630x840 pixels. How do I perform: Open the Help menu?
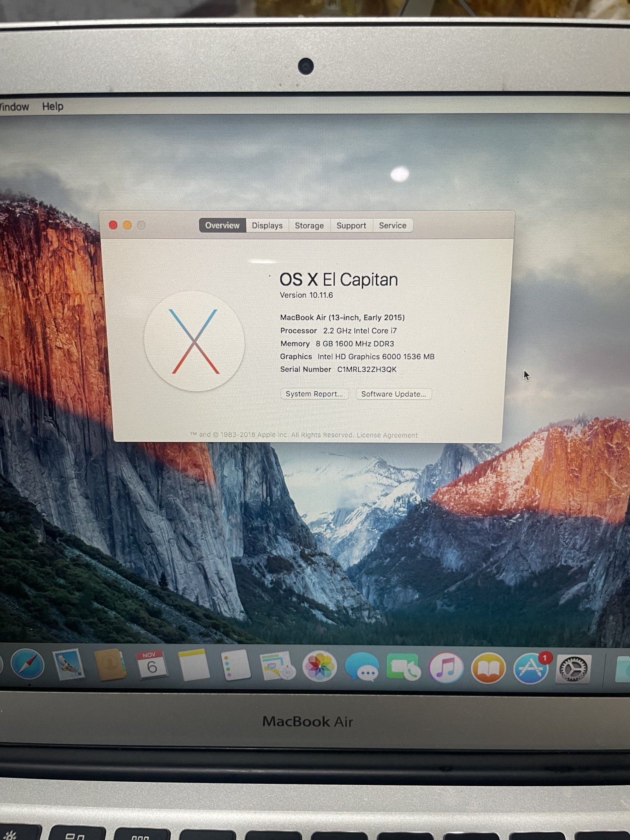pyautogui.click(x=52, y=106)
